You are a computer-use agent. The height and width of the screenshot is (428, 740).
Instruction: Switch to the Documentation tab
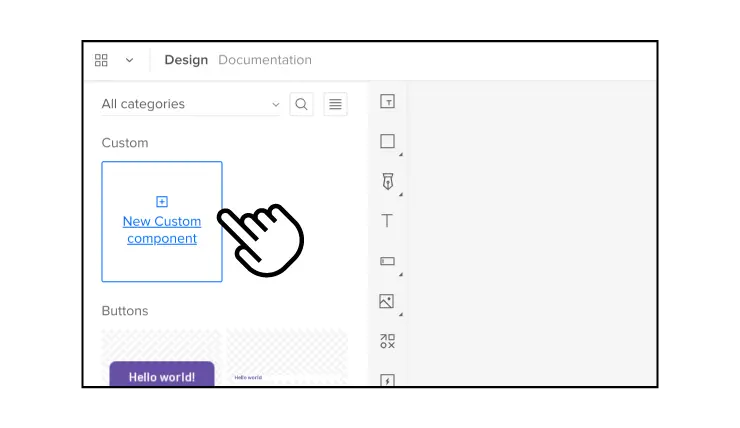265,60
